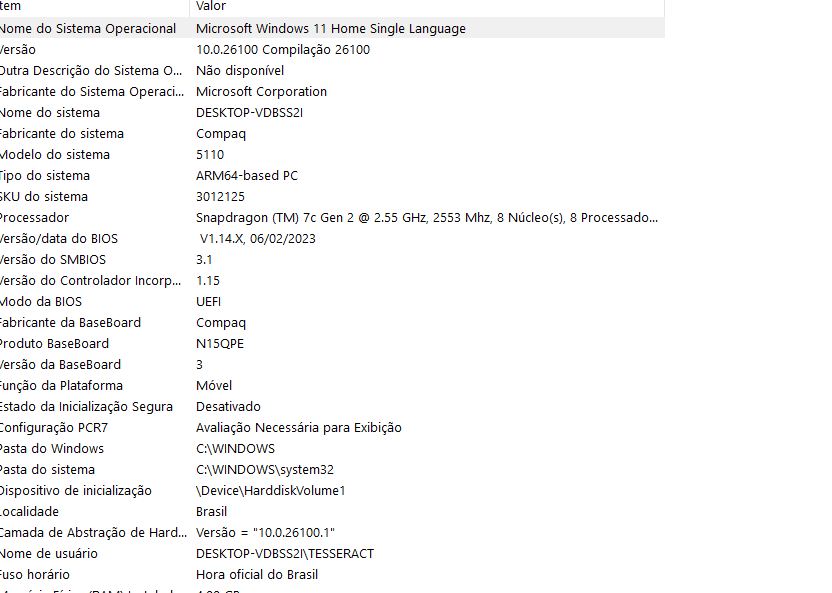Image resolution: width=832 pixels, height=593 pixels.
Task: Select the Dispositivo de inicialização row
Action: [332, 491]
